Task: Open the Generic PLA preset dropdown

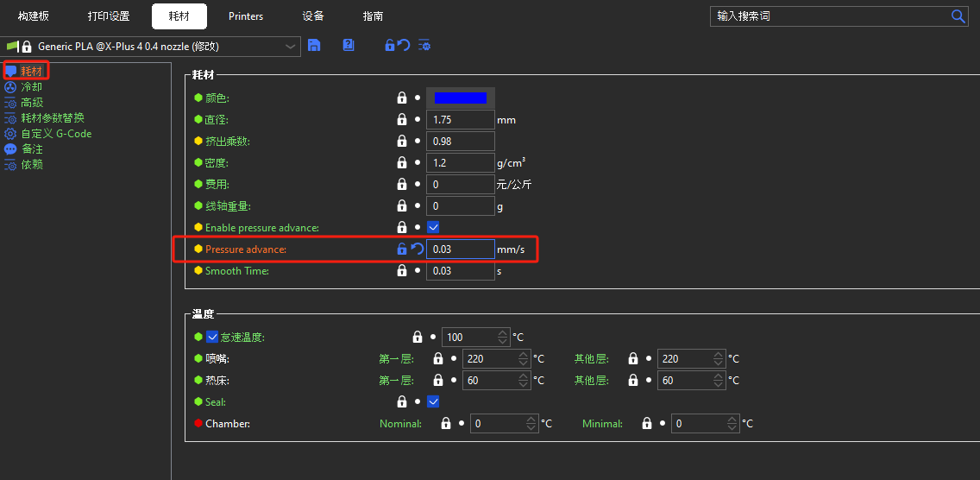Action: point(290,47)
